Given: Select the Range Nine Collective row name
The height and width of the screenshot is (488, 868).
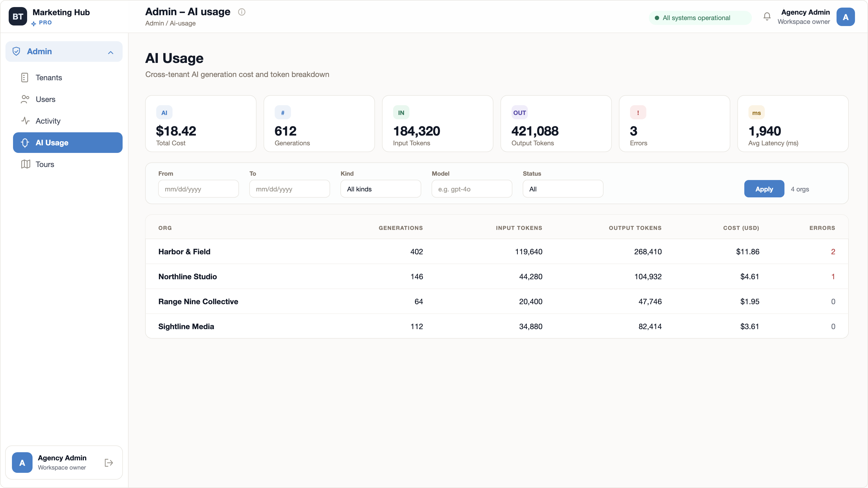Looking at the screenshot, I should click(x=198, y=301).
